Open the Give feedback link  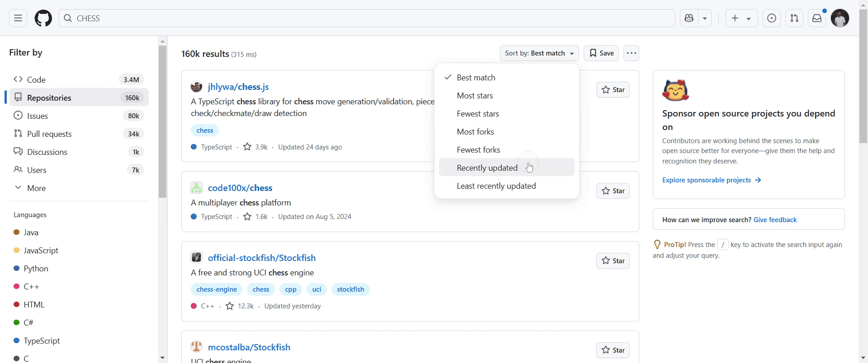pos(775,219)
